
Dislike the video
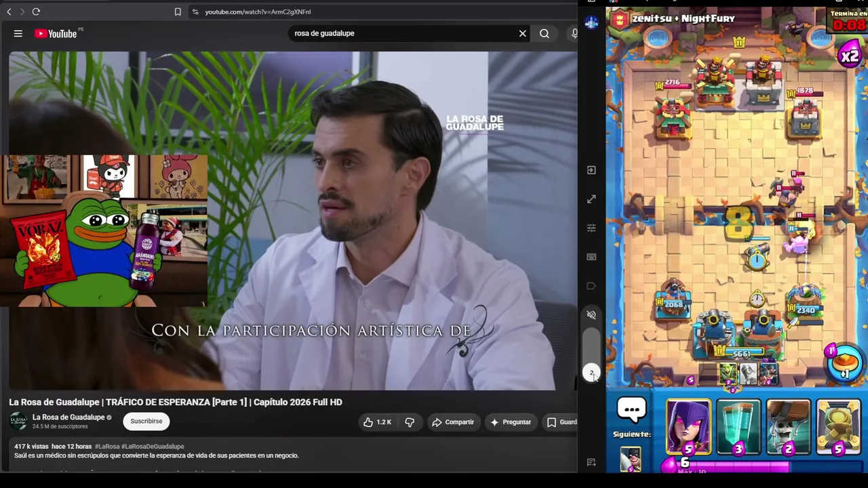point(410,422)
